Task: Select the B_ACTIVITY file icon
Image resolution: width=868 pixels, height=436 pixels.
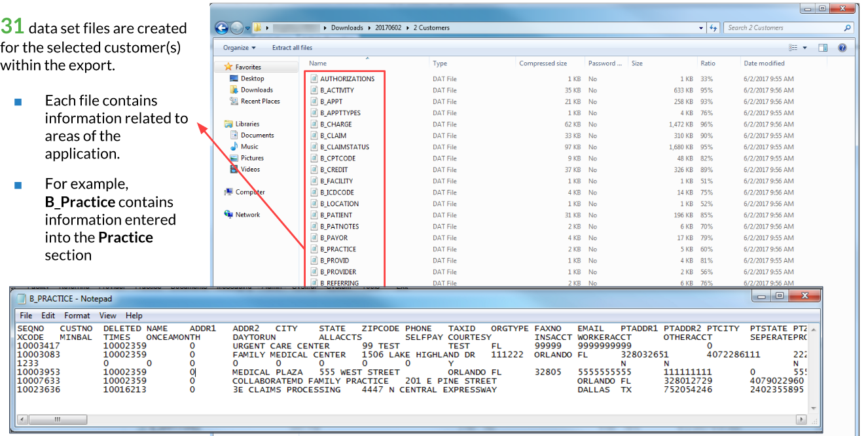Action: click(314, 90)
